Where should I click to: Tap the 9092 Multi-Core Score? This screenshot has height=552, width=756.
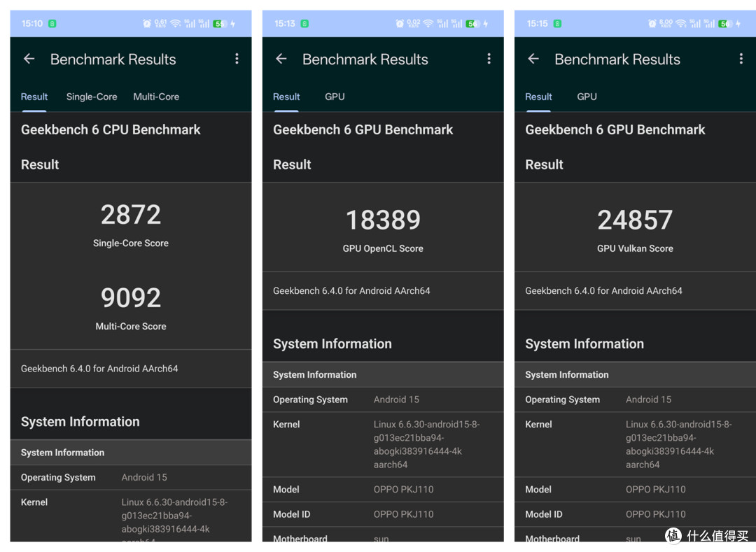click(x=131, y=297)
